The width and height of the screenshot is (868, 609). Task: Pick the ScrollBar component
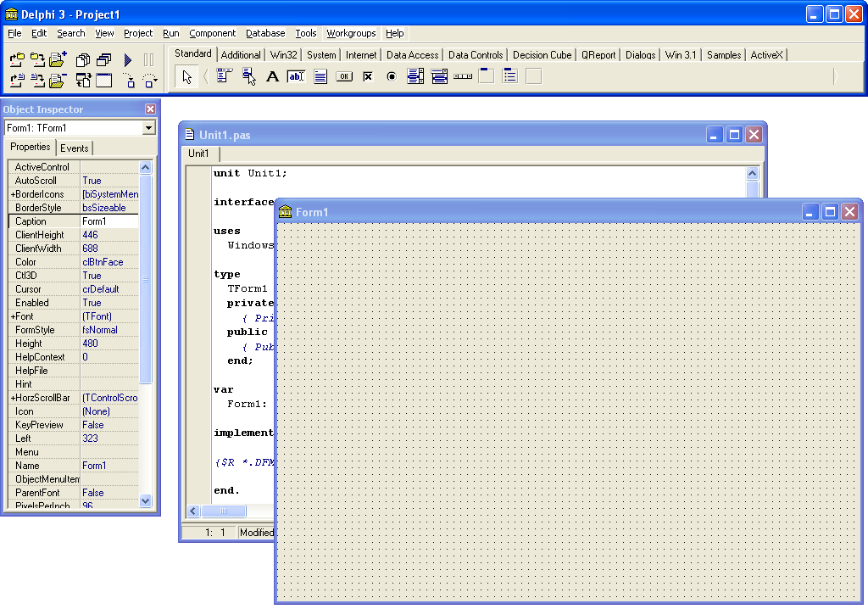[x=463, y=76]
